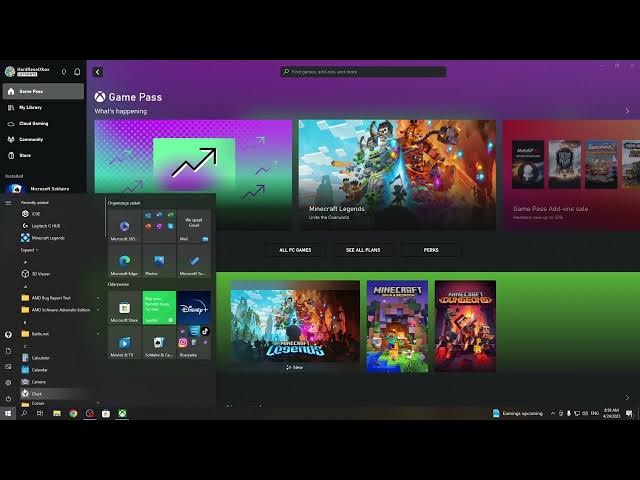Click the ALL PC GAMES button
This screenshot has height=480, width=640.
point(295,250)
